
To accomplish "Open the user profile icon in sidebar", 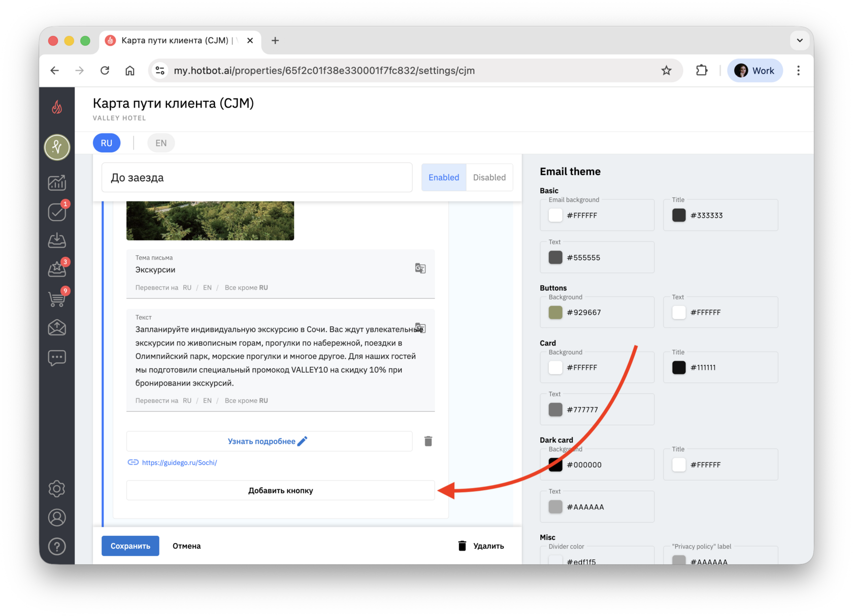I will [x=57, y=518].
